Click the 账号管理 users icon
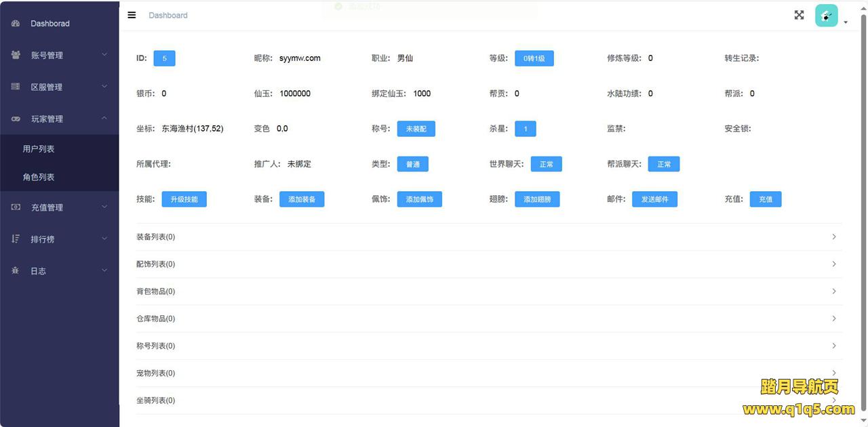Viewport: 868px width, 427px height. pos(16,56)
